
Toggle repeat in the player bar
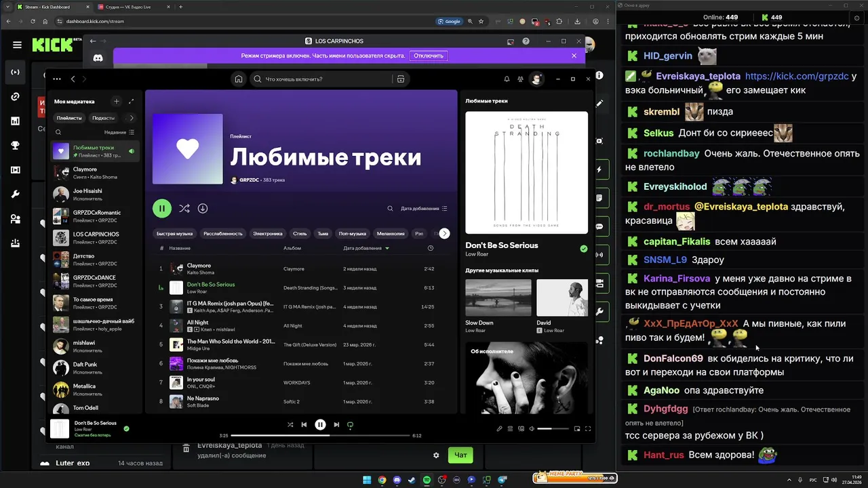[x=351, y=425]
